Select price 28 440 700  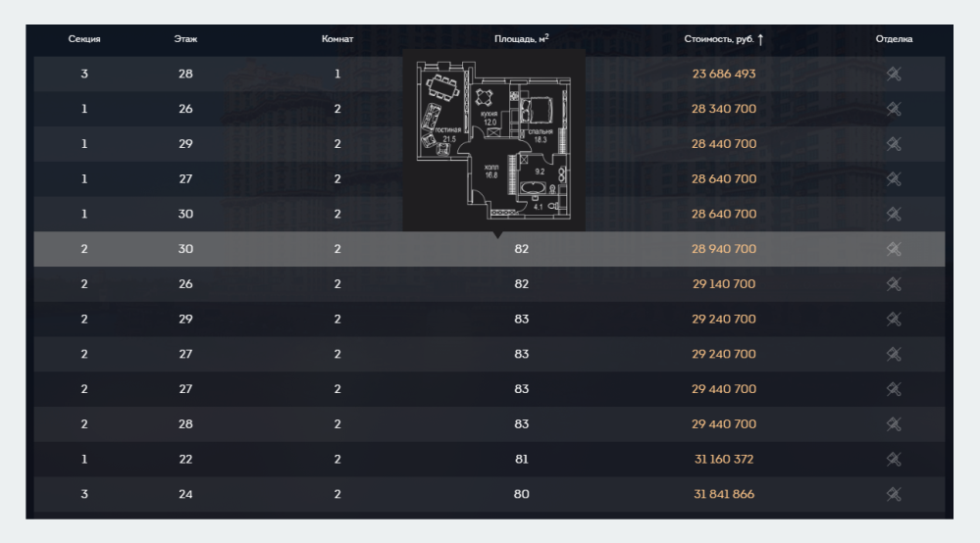[x=724, y=143]
